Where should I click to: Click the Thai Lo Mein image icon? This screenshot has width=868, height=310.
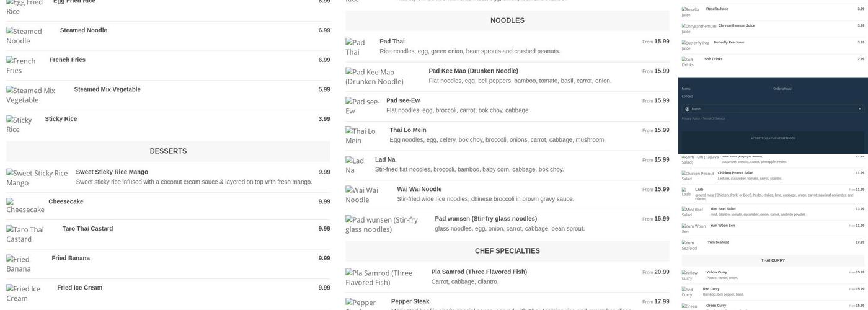(x=360, y=135)
